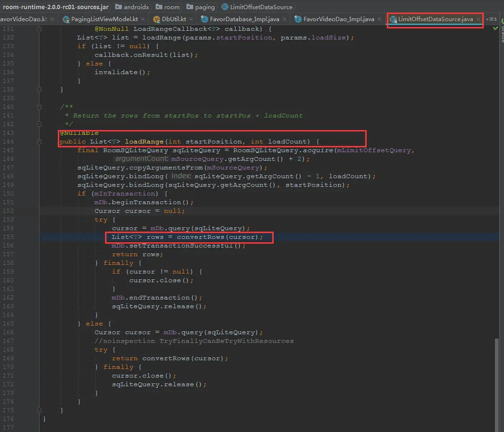Click the room breadcrumb folder icon
This screenshot has height=432, width=504.
tap(159, 7)
